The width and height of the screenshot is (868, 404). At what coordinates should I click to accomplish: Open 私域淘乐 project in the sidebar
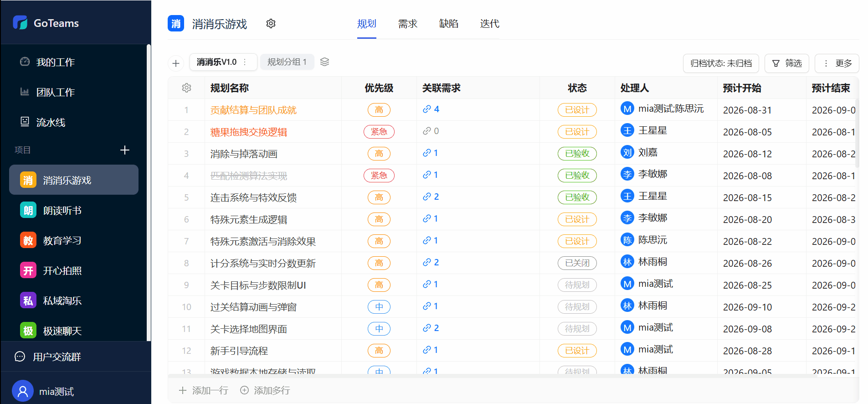pos(74,300)
